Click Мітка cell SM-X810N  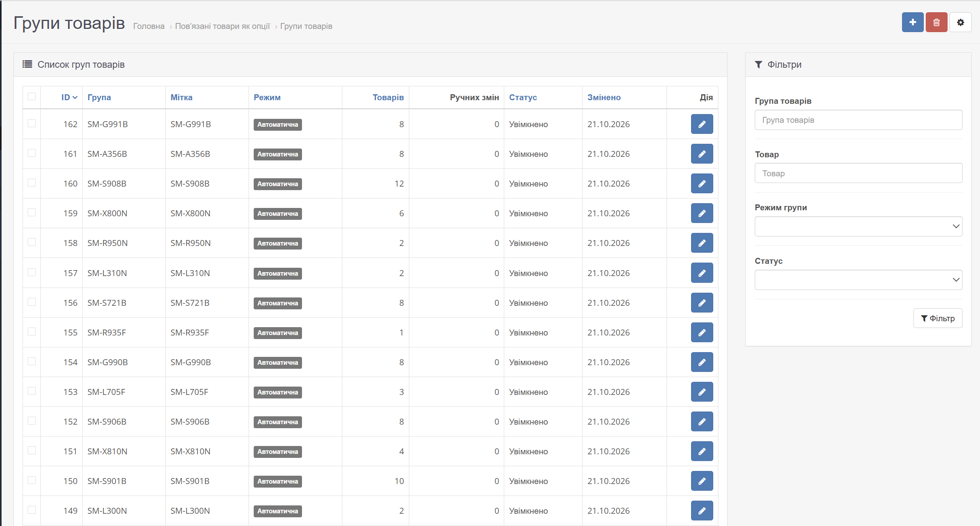coord(190,451)
